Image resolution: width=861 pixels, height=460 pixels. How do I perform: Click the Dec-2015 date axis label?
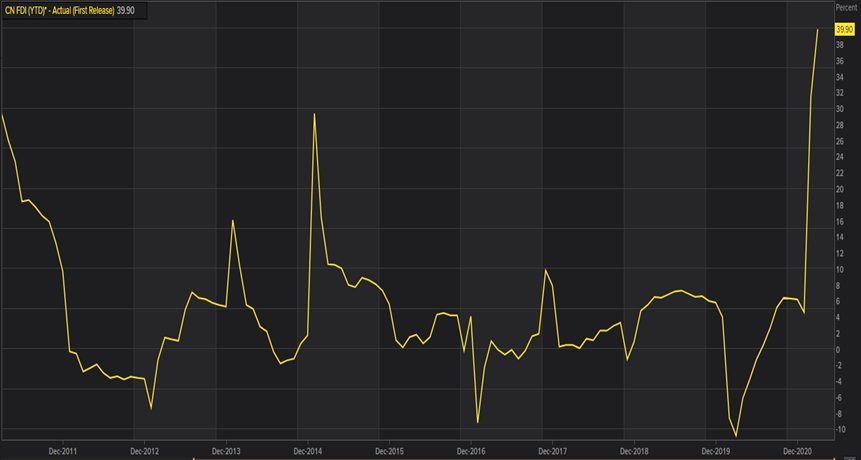(389, 451)
